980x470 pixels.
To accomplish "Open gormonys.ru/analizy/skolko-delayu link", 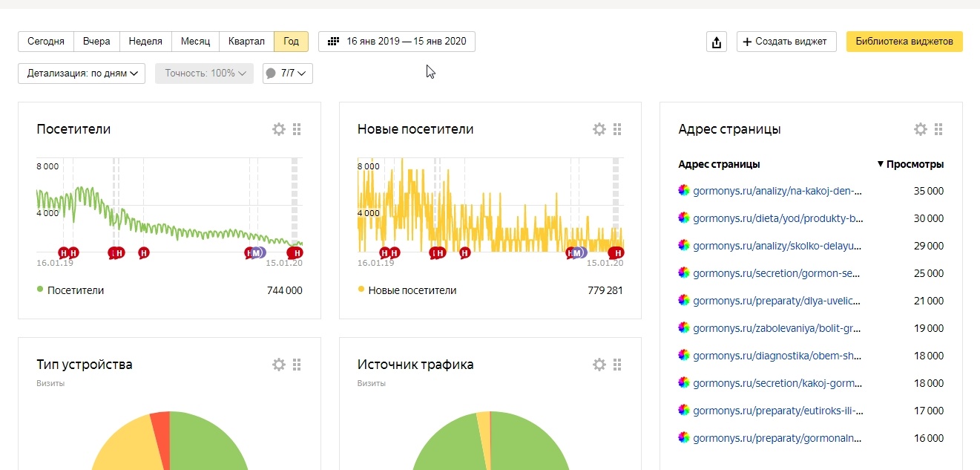I will (778, 246).
